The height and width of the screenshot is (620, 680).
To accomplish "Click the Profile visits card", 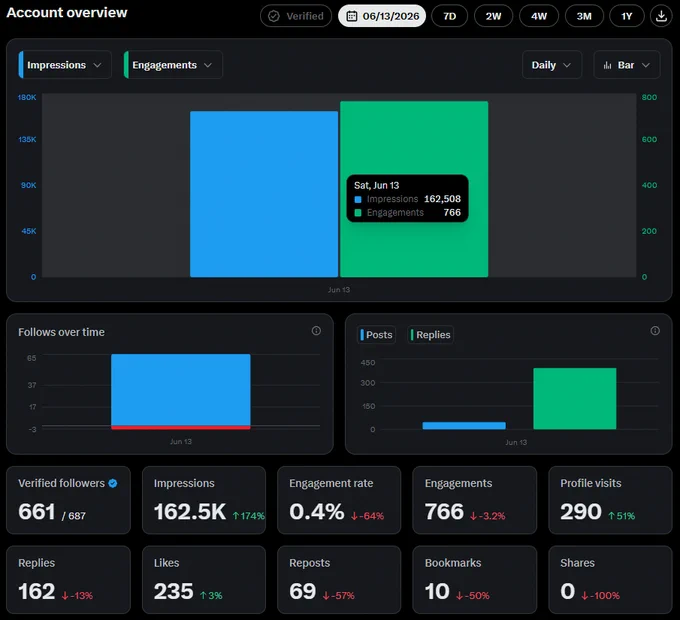I will [x=610, y=500].
